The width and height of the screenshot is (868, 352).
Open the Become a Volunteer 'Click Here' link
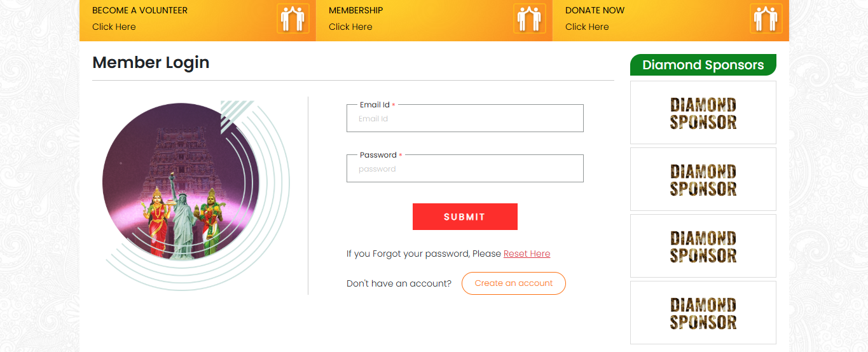click(x=114, y=27)
